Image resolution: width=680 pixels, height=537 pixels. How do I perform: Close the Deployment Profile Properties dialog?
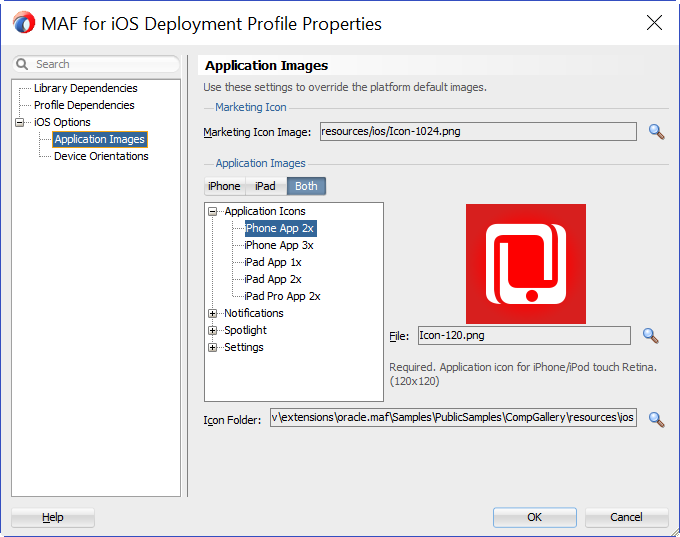(654, 23)
